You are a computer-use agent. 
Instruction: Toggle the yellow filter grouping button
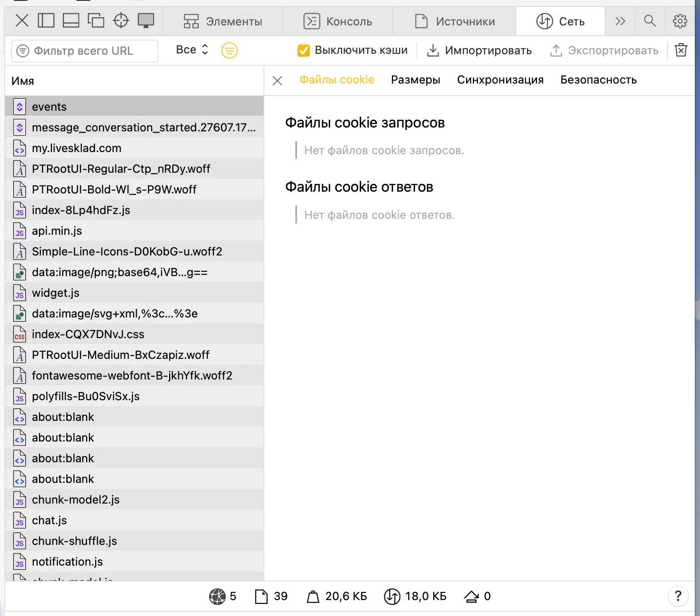[229, 50]
